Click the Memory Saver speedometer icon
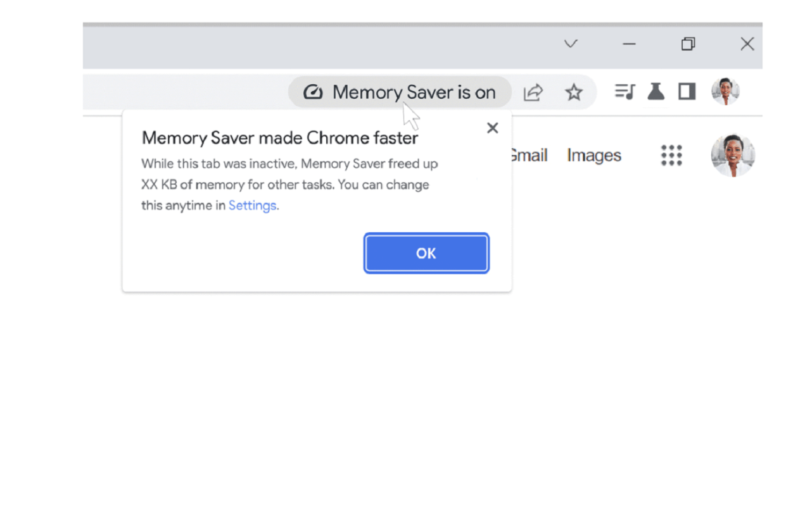Image resolution: width=812 pixels, height=507 pixels. [x=313, y=92]
